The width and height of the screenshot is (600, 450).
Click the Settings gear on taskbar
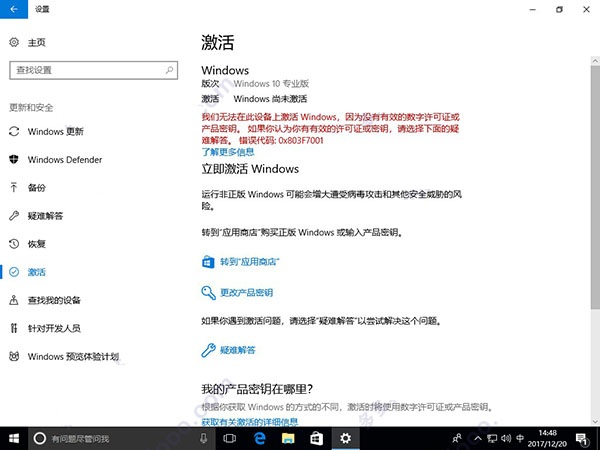(345, 439)
